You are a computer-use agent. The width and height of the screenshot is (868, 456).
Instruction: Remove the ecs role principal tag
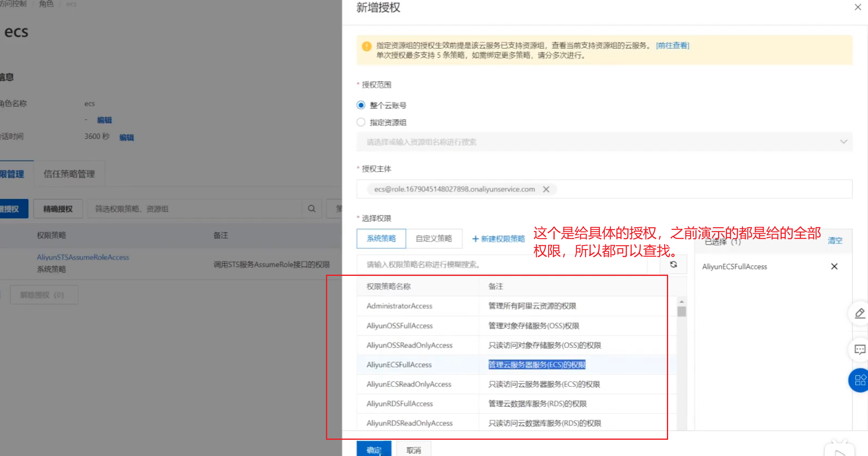click(546, 189)
